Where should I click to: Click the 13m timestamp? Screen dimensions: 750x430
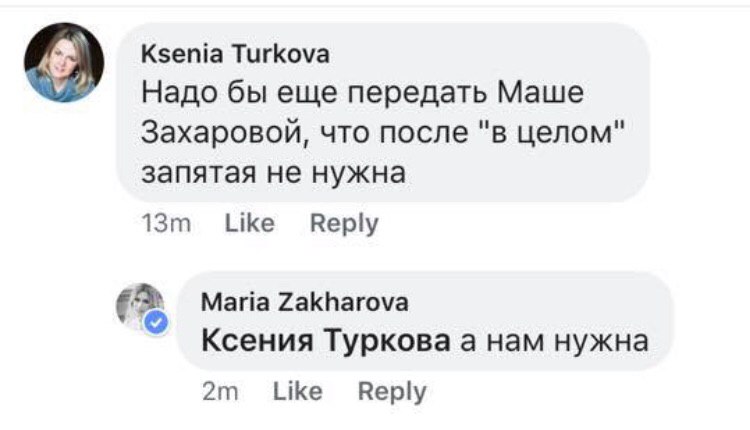tap(166, 224)
